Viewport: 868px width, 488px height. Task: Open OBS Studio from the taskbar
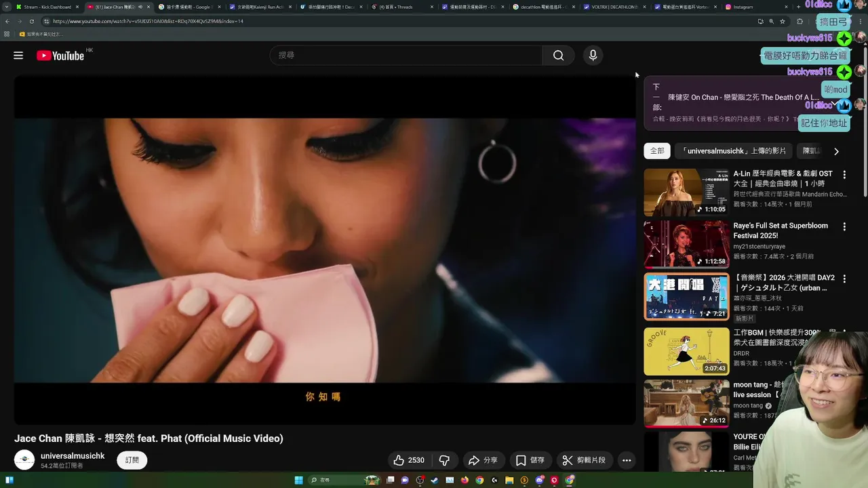tap(420, 481)
